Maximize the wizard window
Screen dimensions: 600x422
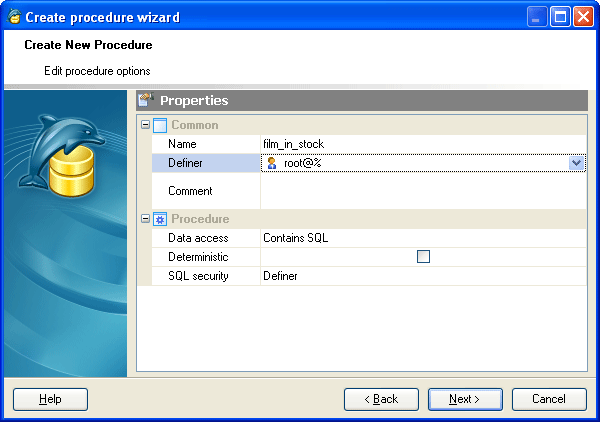click(x=560, y=17)
